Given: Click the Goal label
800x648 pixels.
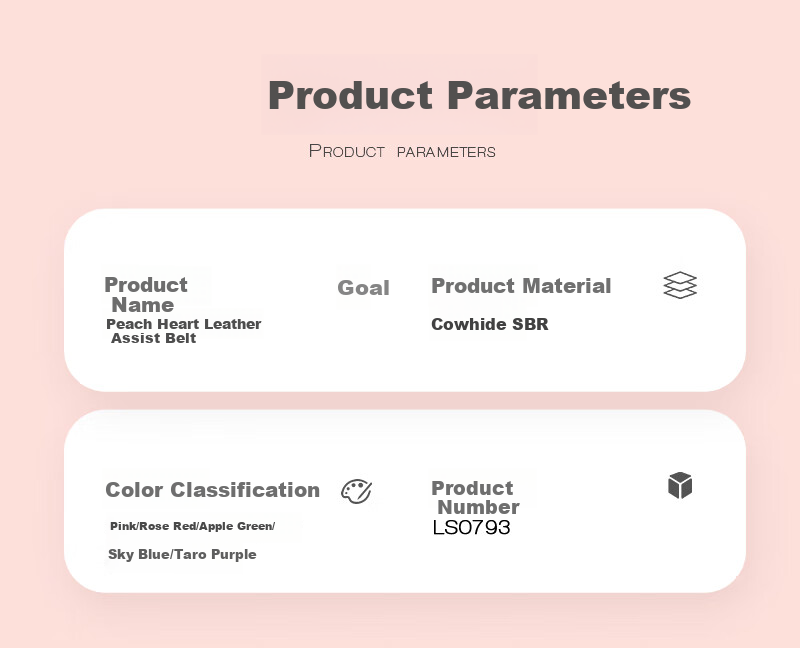Looking at the screenshot, I should [x=363, y=288].
